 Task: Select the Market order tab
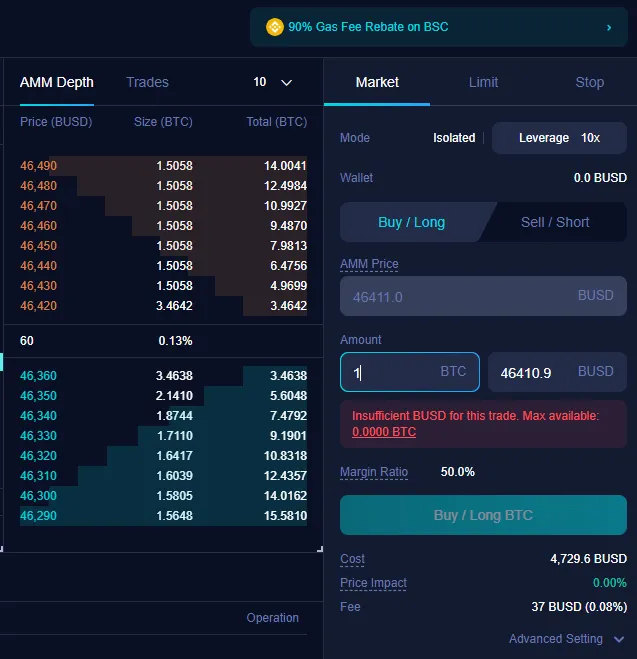(x=377, y=82)
